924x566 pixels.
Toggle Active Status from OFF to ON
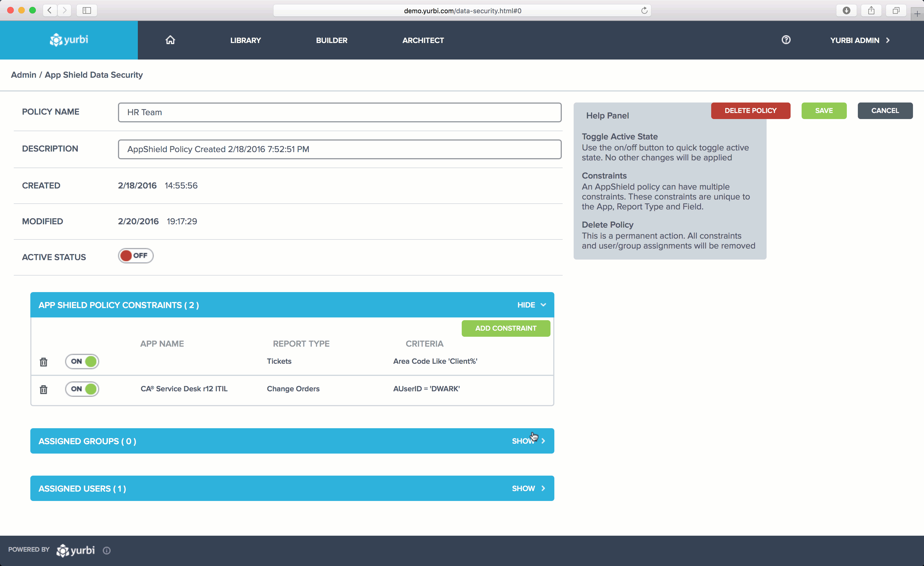pos(135,255)
